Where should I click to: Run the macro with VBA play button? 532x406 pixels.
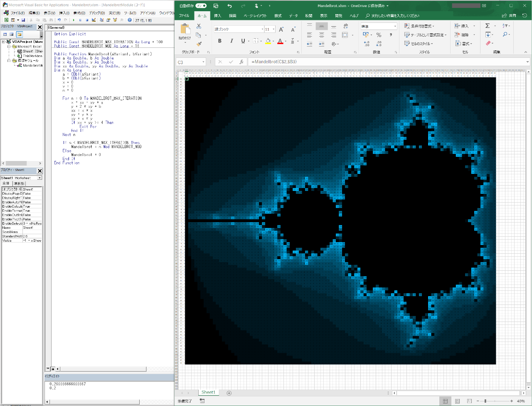click(x=74, y=20)
